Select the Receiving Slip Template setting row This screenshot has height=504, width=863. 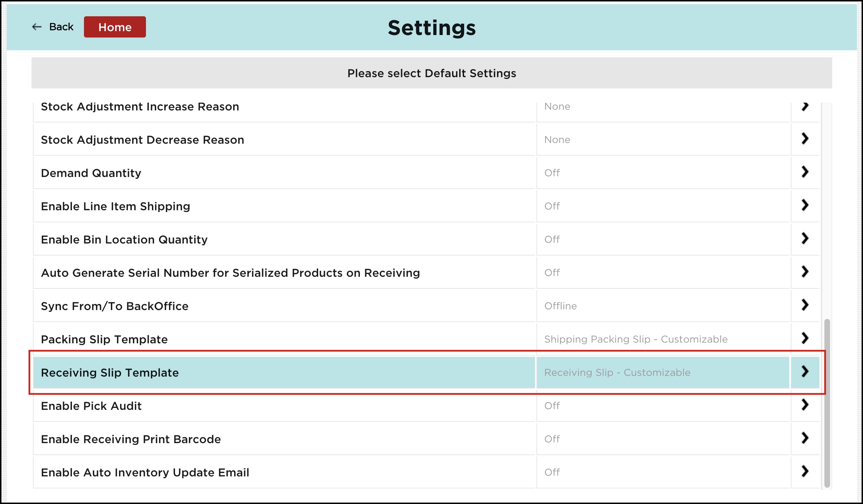tap(110, 373)
